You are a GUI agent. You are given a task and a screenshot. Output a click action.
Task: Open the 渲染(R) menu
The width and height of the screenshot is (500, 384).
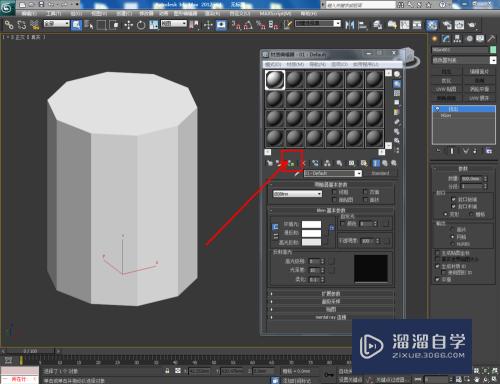tap(212, 13)
